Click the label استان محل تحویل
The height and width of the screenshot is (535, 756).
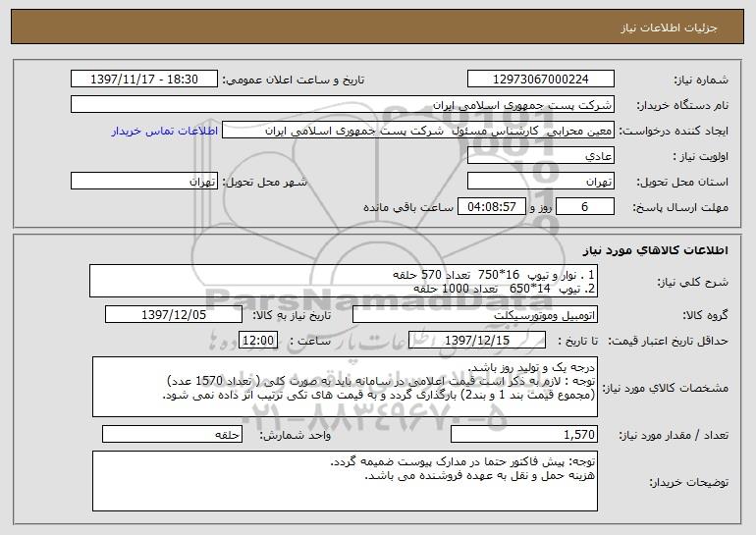click(682, 182)
